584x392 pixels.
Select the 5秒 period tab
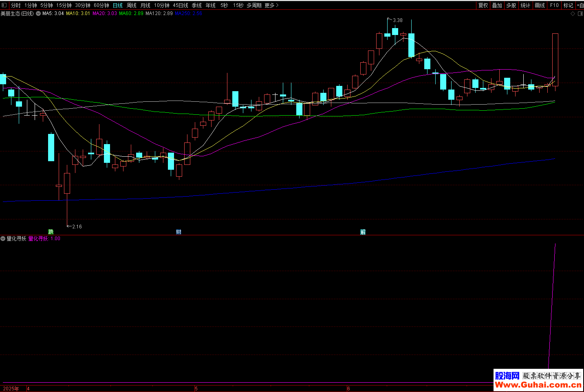tap(225, 5)
